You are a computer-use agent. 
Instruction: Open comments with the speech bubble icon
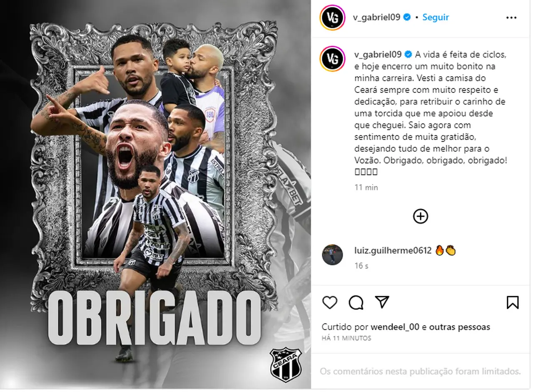click(x=356, y=303)
